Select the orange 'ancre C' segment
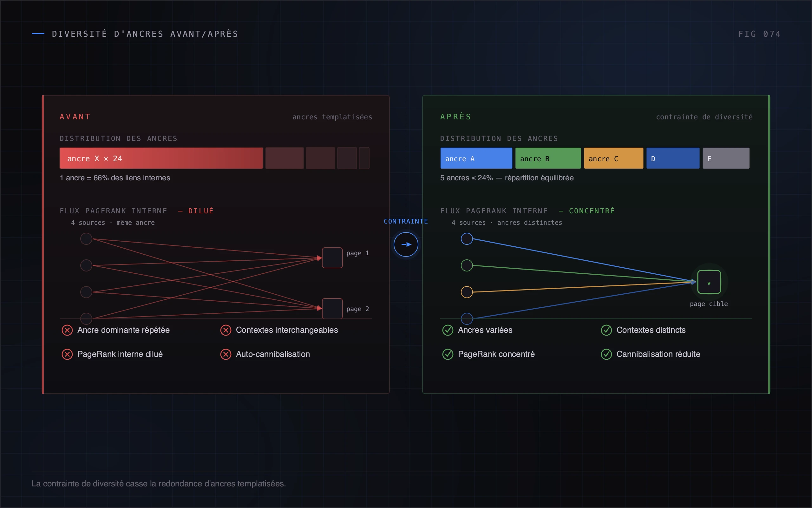Image resolution: width=812 pixels, height=508 pixels. pyautogui.click(x=613, y=158)
